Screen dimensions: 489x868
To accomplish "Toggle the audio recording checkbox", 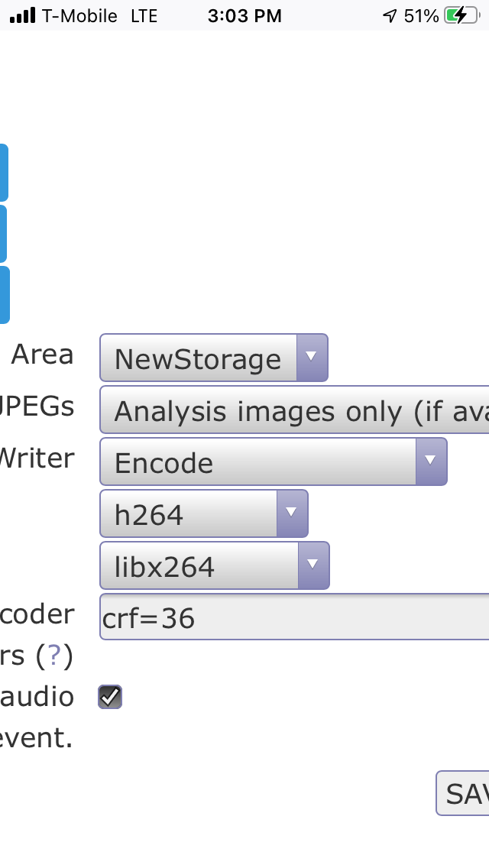I will 110,696.
